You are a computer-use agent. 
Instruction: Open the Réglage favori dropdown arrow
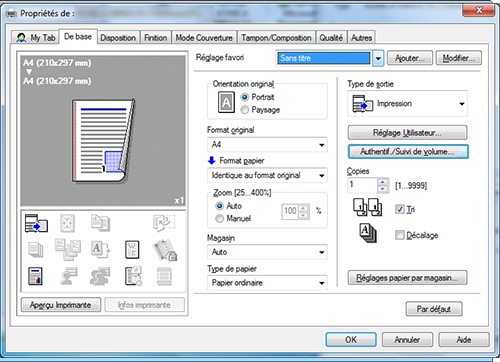pos(378,58)
